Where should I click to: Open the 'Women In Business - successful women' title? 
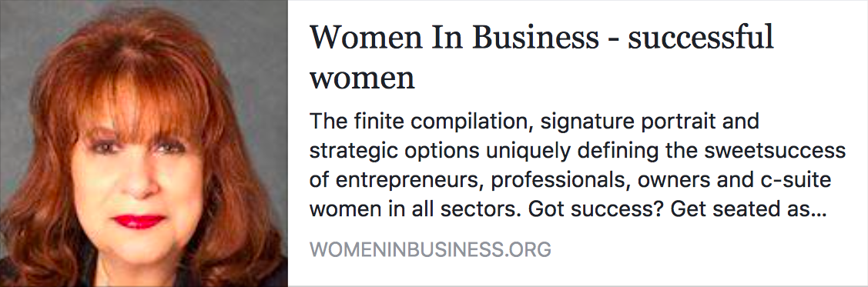tap(541, 58)
